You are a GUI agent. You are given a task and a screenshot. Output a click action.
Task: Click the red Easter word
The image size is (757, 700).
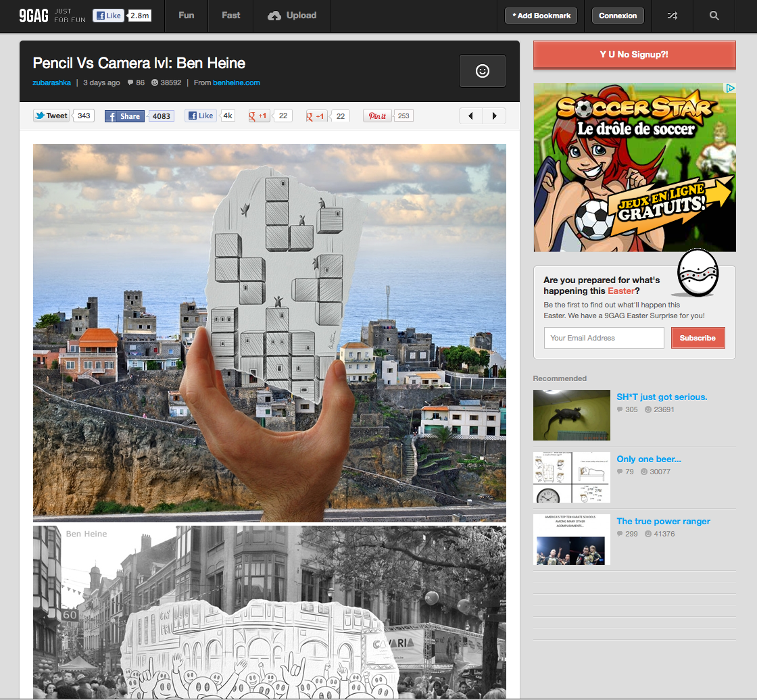point(621,291)
